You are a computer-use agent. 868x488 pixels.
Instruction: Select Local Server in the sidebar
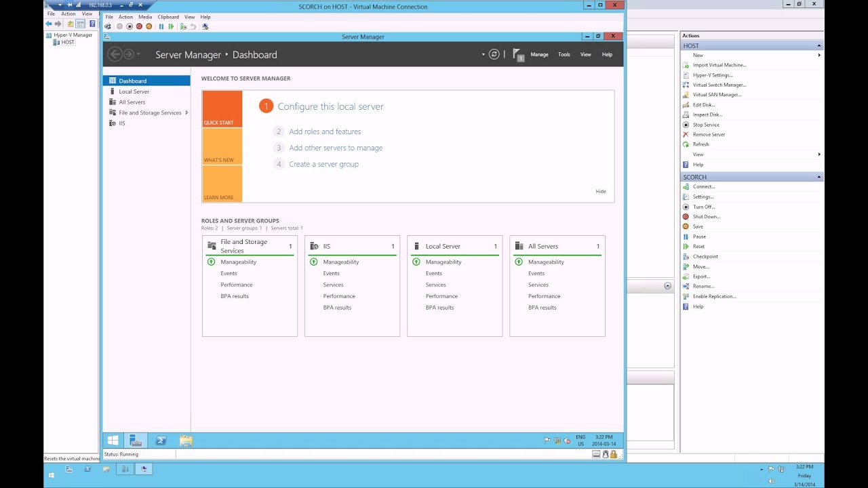146,91
